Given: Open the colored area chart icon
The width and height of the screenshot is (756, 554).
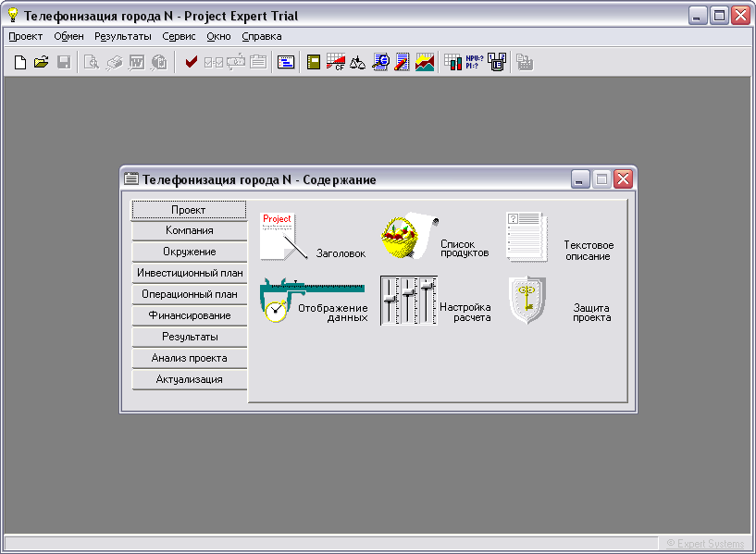Looking at the screenshot, I should [x=425, y=62].
